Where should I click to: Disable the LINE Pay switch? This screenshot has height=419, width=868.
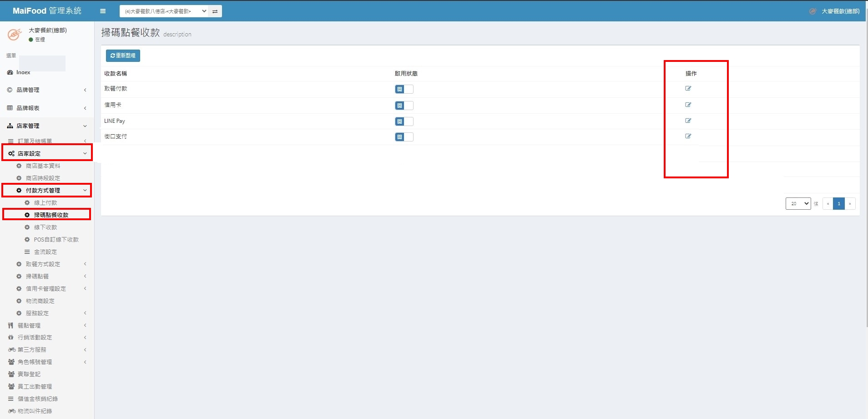point(404,121)
